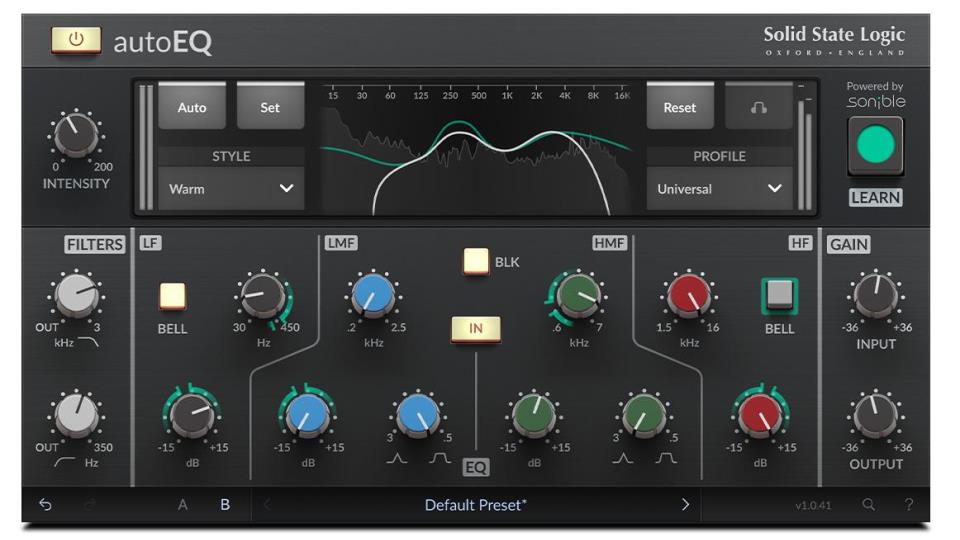Click the blue LMF Q width knob
This screenshot has width=960, height=540.
coord(418,416)
